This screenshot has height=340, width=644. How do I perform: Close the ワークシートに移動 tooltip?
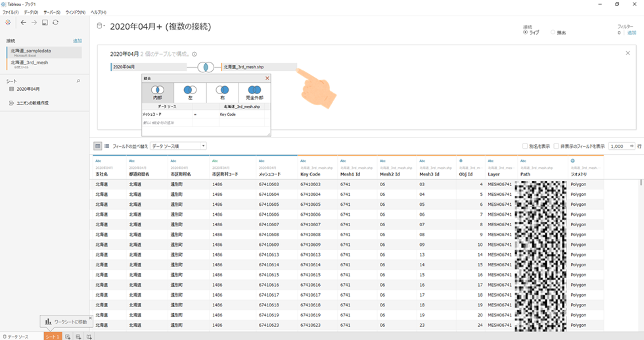point(91,318)
